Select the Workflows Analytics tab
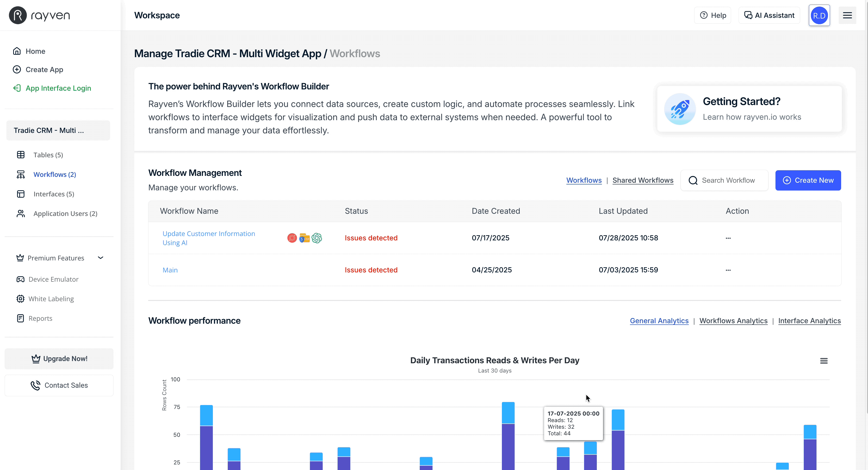 733,321
